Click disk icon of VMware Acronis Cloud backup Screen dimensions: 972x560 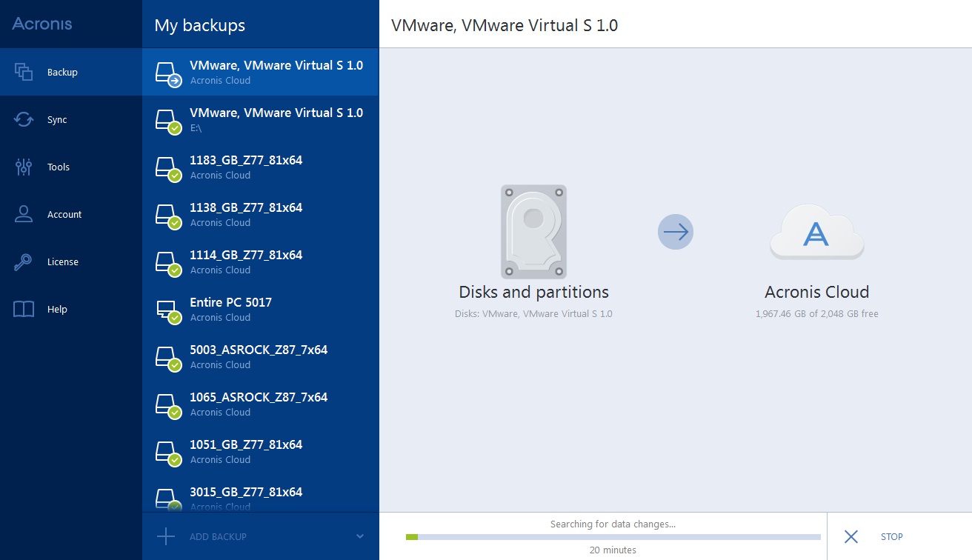click(x=167, y=74)
